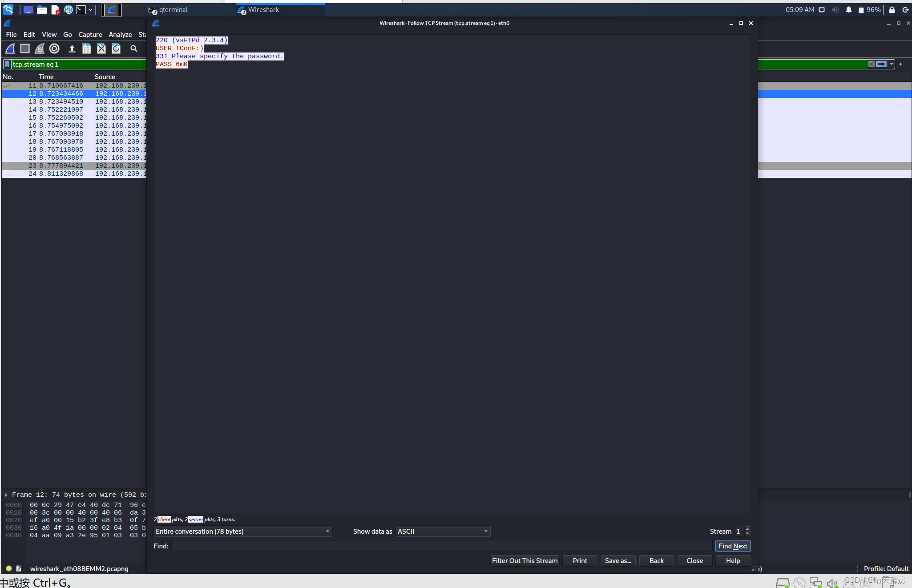The height and width of the screenshot is (588, 912).
Task: Click the Close button in stream dialog
Action: (694, 560)
